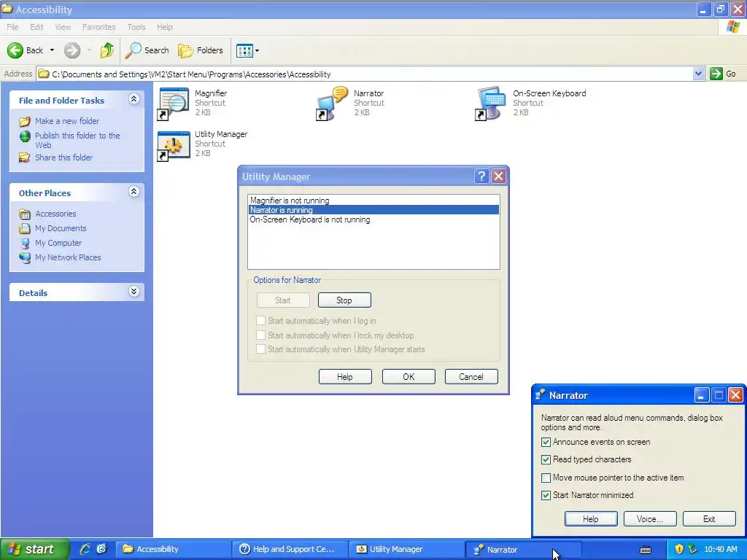Image resolution: width=747 pixels, height=560 pixels.
Task: Click Cancel in Utility Manager
Action: point(471,377)
